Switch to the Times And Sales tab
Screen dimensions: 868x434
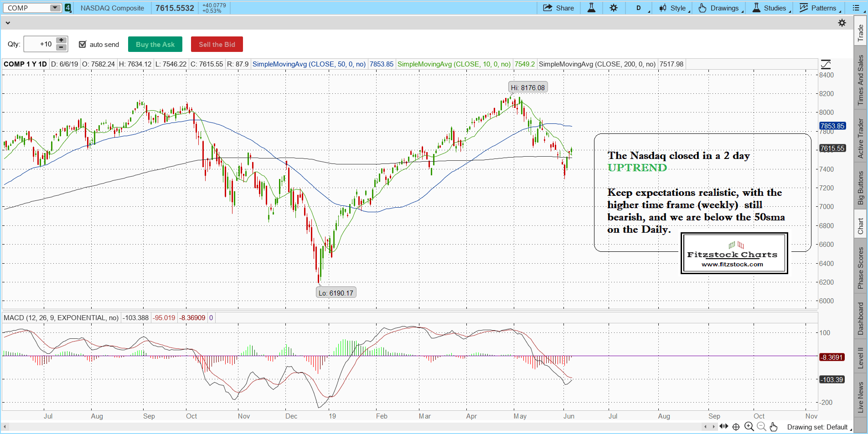(x=860, y=80)
